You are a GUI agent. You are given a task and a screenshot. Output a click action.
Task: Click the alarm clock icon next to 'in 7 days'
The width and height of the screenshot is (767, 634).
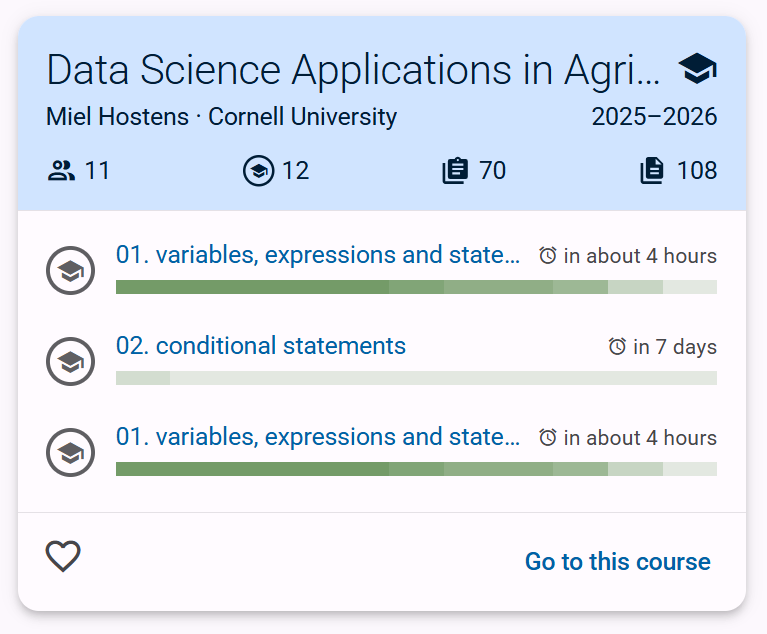point(617,347)
